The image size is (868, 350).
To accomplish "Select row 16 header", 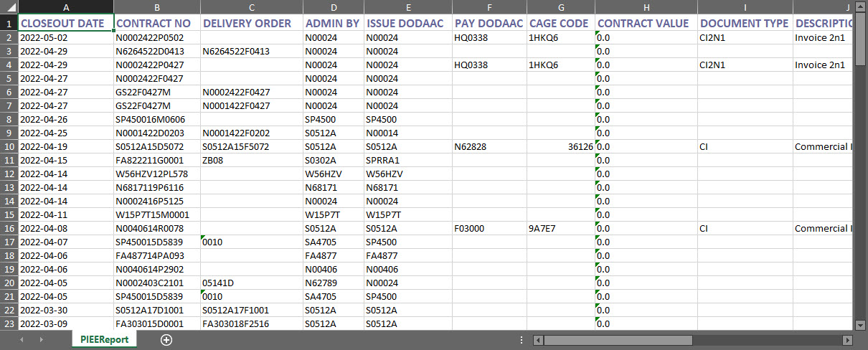I will click(9, 228).
